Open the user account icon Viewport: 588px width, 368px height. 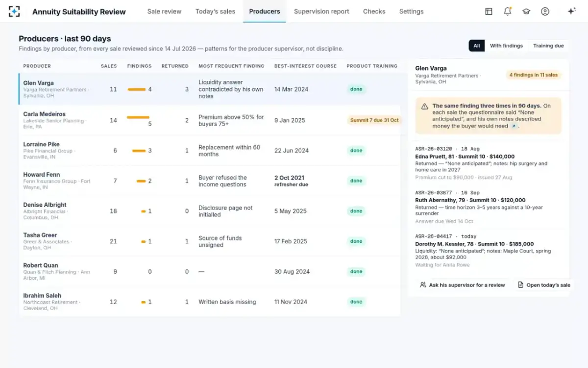point(545,11)
